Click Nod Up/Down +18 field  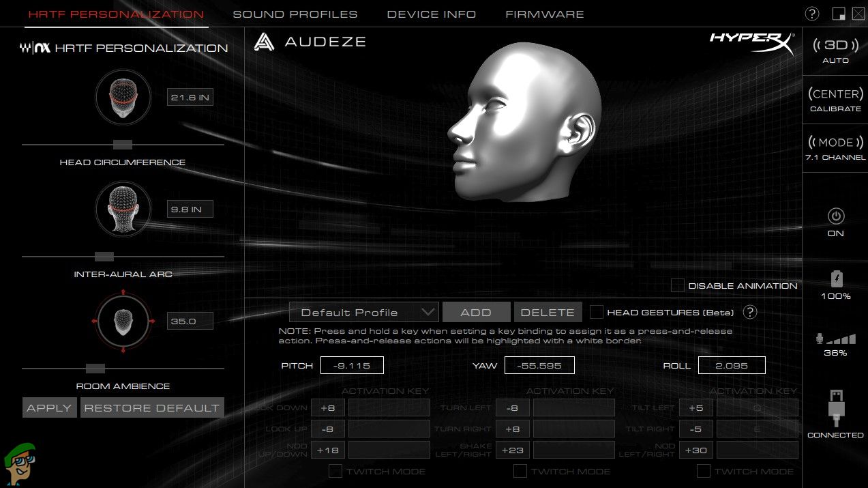pyautogui.click(x=328, y=450)
